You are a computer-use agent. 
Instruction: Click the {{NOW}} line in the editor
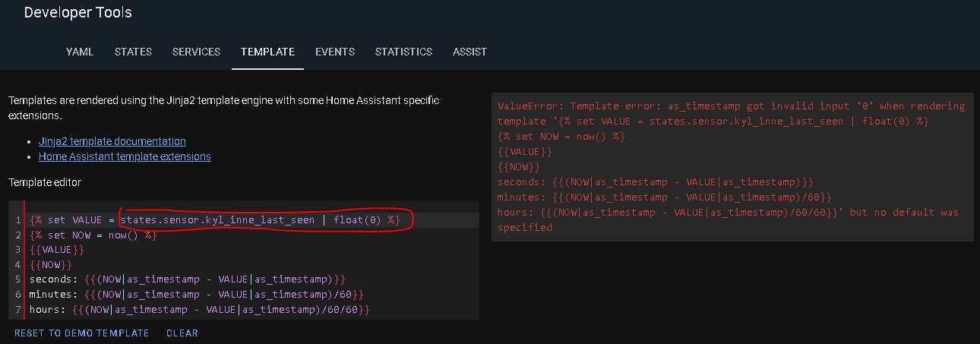(x=51, y=264)
